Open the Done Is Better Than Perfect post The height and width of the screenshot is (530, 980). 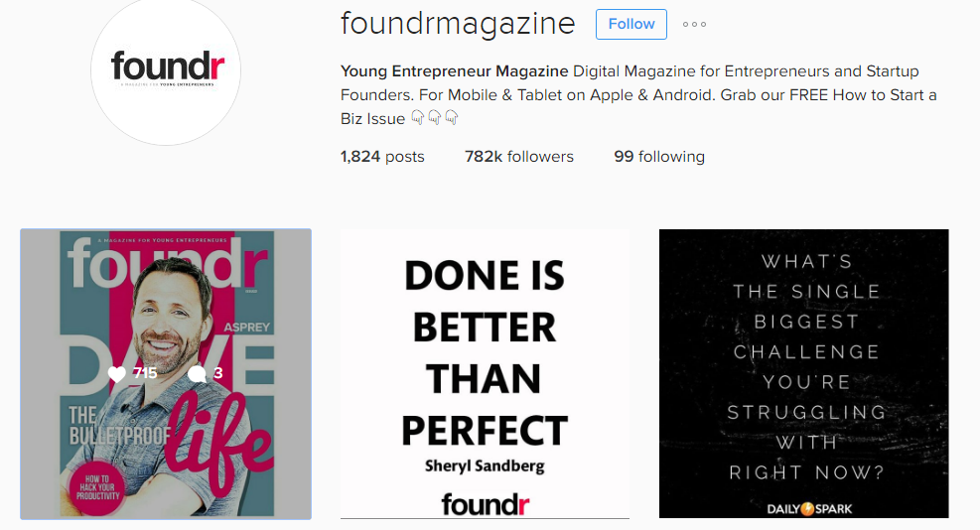[485, 374]
